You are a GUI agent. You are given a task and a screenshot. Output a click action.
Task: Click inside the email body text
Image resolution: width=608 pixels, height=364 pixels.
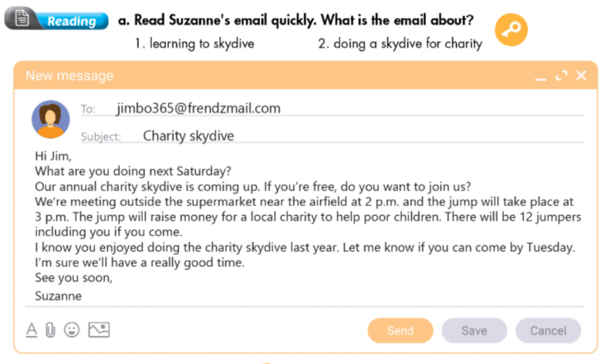(x=305, y=224)
